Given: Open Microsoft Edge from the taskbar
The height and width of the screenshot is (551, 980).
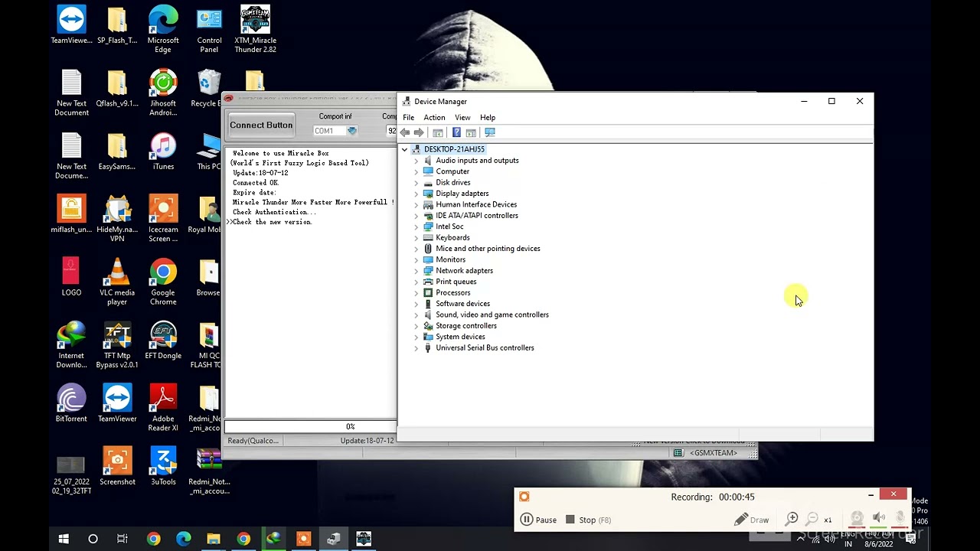Looking at the screenshot, I should tap(184, 540).
